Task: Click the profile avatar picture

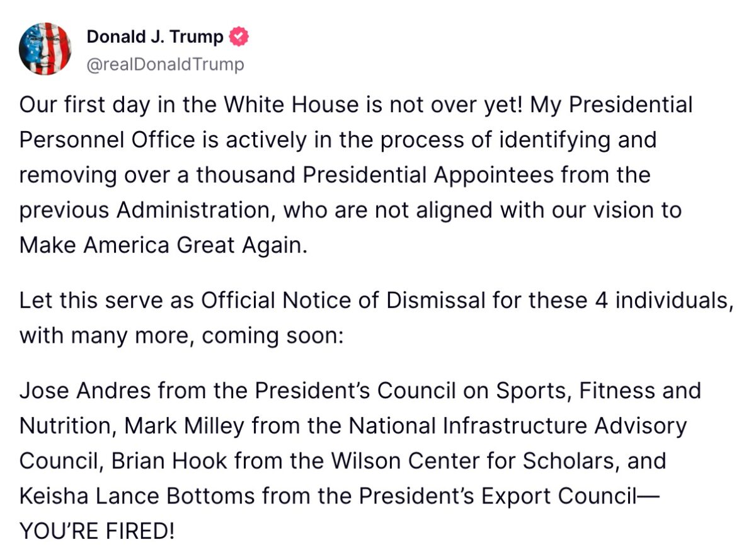Action: point(45,49)
